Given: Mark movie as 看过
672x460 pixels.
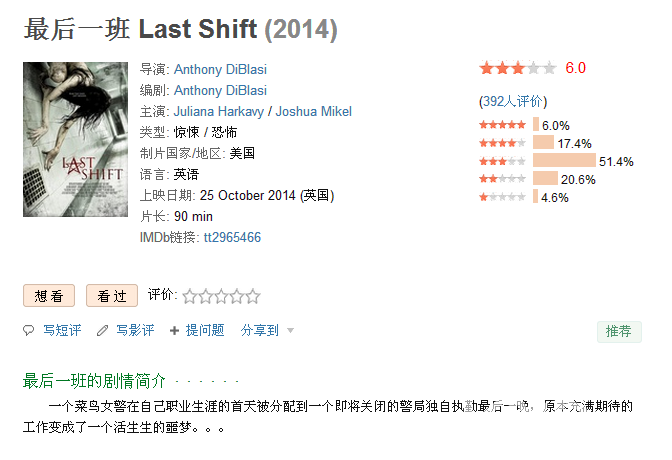Looking at the screenshot, I should (x=112, y=296).
